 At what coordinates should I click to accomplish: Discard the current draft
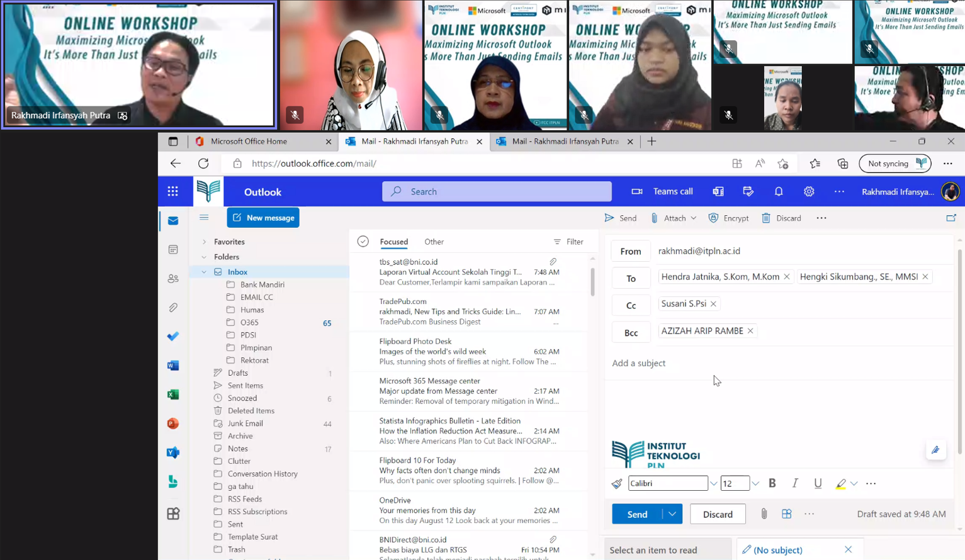(x=718, y=514)
